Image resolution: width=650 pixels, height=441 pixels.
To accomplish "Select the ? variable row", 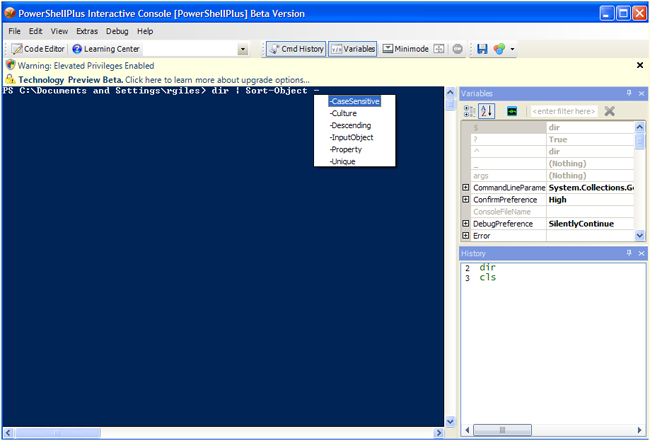I will pyautogui.click(x=548, y=139).
